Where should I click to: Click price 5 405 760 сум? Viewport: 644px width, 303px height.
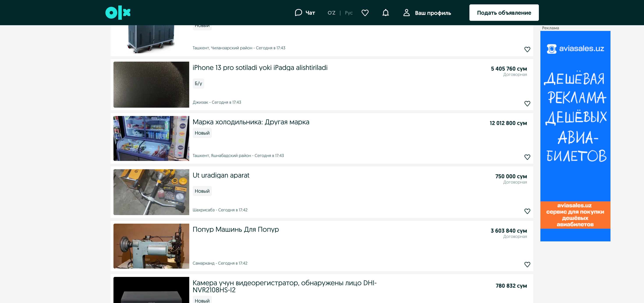click(x=509, y=69)
